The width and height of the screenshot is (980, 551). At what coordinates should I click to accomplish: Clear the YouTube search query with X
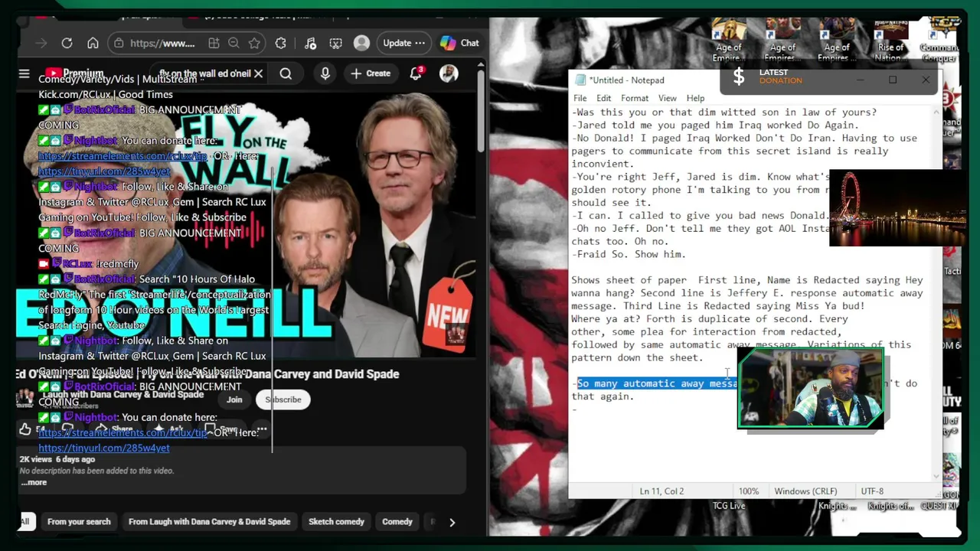258,73
